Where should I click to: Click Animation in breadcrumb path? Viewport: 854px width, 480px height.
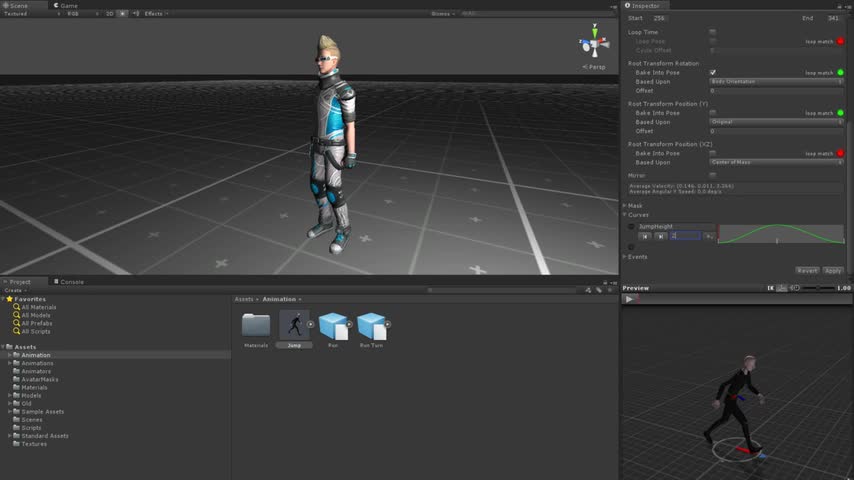click(x=279, y=299)
